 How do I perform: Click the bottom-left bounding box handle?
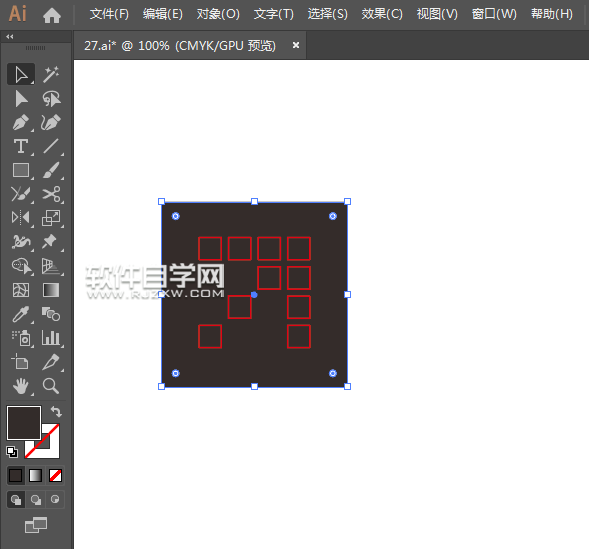click(162, 386)
